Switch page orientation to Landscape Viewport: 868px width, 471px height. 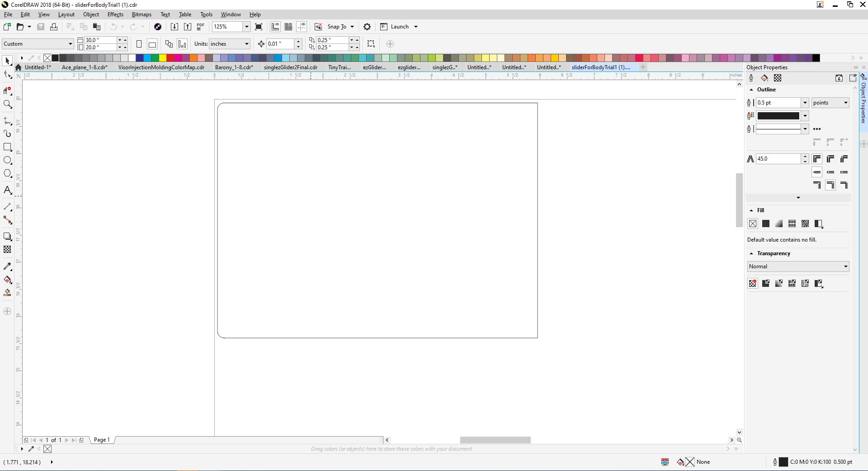pyautogui.click(x=152, y=44)
